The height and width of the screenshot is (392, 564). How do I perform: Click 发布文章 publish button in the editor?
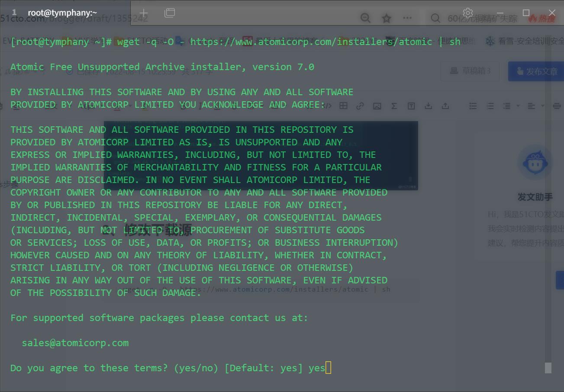(x=536, y=71)
